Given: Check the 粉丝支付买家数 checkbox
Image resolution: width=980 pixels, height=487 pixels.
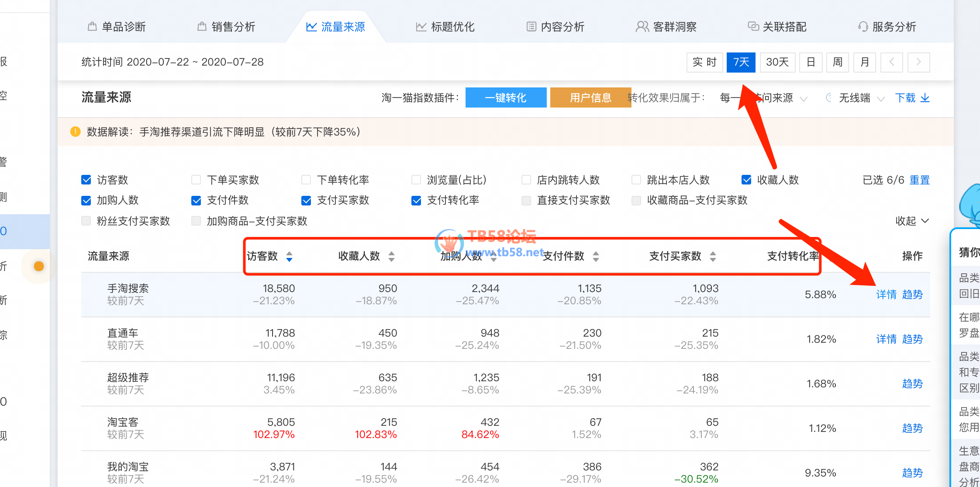Looking at the screenshot, I should click(x=86, y=221).
